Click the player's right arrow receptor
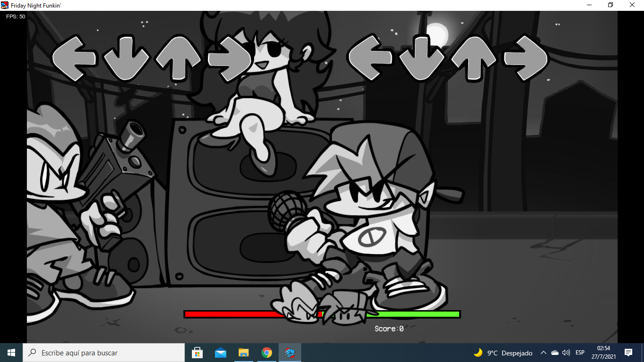 coord(526,58)
